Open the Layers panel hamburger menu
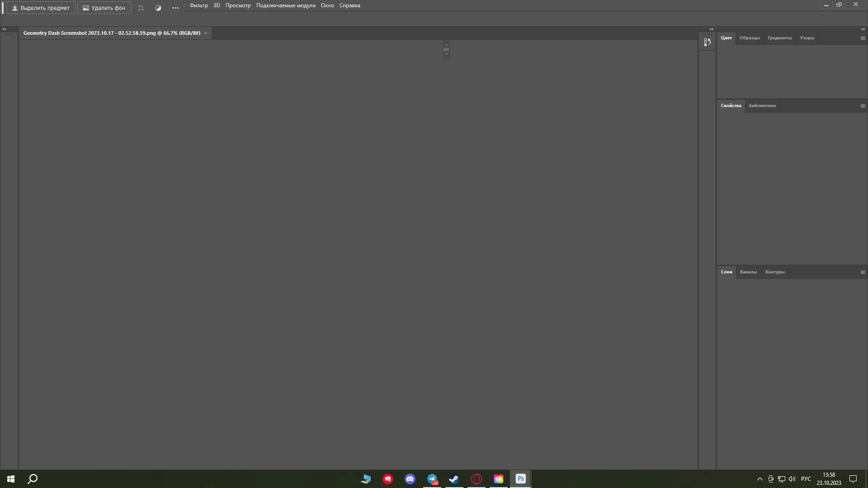Viewport: 868px width, 488px height. [x=863, y=272]
